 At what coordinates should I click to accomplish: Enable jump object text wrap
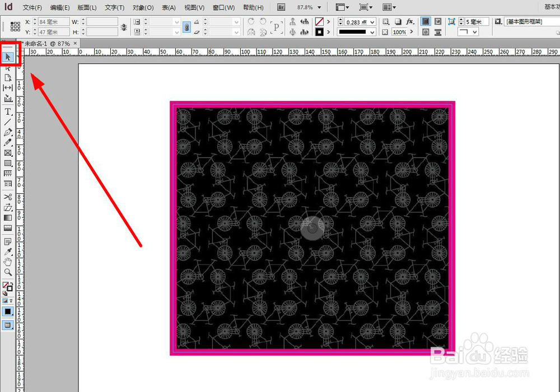(437, 32)
